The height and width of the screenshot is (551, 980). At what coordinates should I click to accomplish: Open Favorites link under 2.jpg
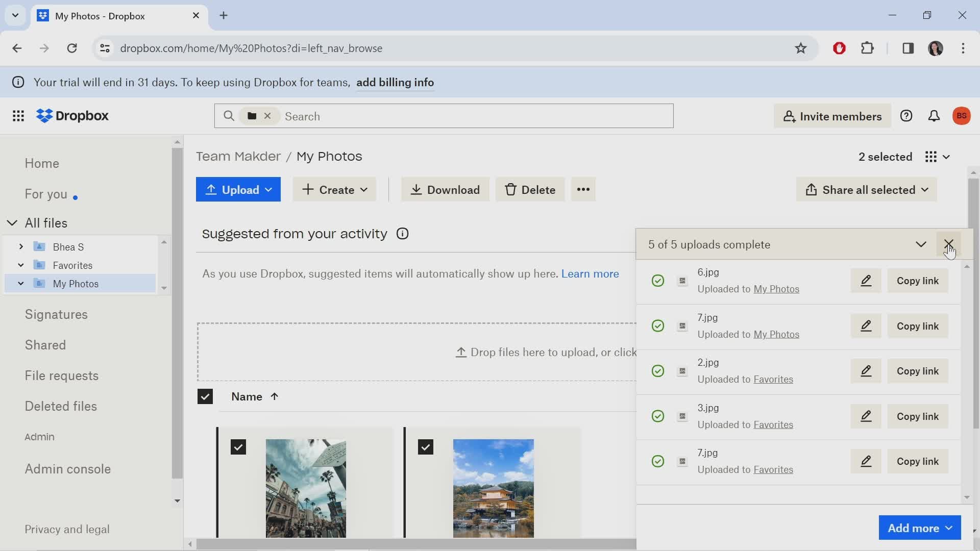click(x=773, y=379)
